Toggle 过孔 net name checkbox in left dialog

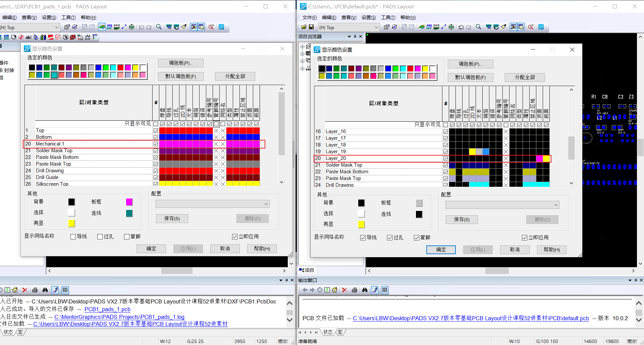click(100, 237)
